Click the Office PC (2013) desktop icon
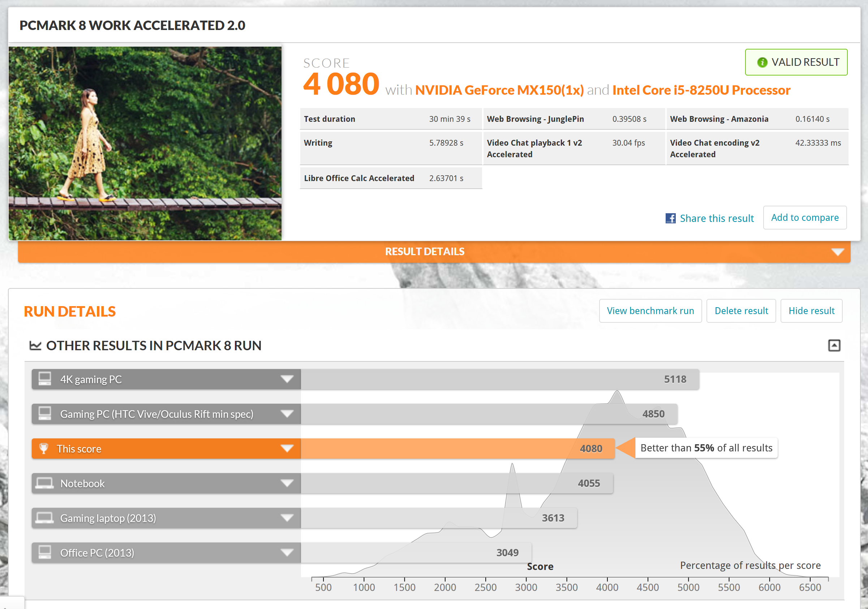 (x=44, y=552)
